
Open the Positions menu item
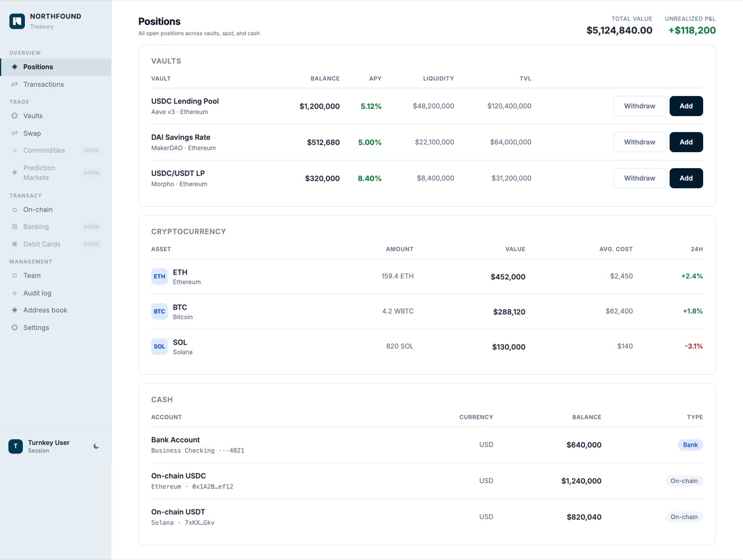tap(56, 67)
